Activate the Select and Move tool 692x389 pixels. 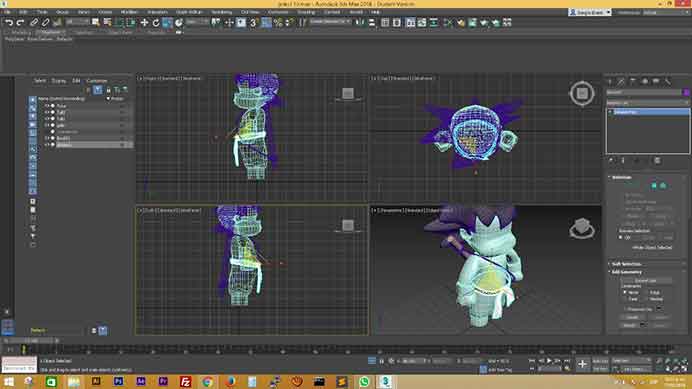click(x=144, y=23)
